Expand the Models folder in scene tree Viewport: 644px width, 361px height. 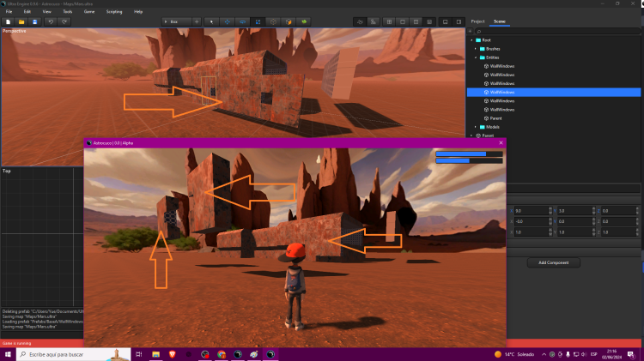pyautogui.click(x=475, y=127)
